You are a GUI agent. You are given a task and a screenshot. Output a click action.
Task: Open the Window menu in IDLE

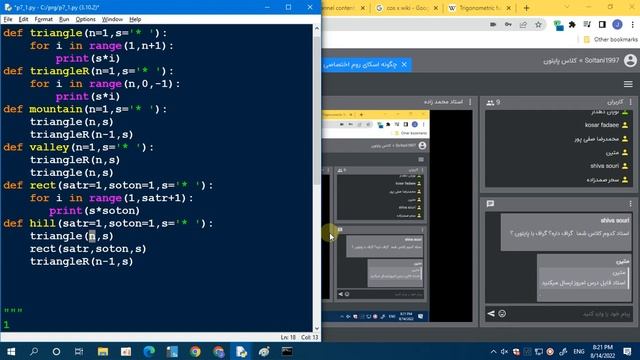point(112,19)
